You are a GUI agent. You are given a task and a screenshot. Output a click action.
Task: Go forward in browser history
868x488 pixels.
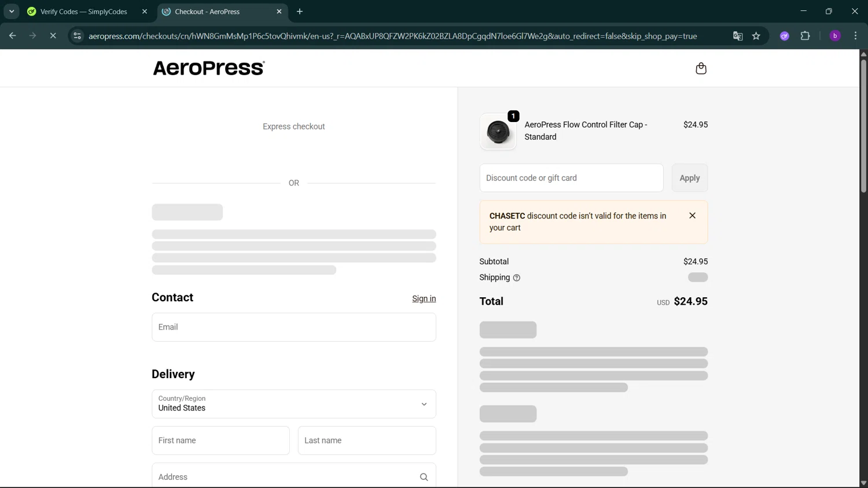tap(32, 36)
